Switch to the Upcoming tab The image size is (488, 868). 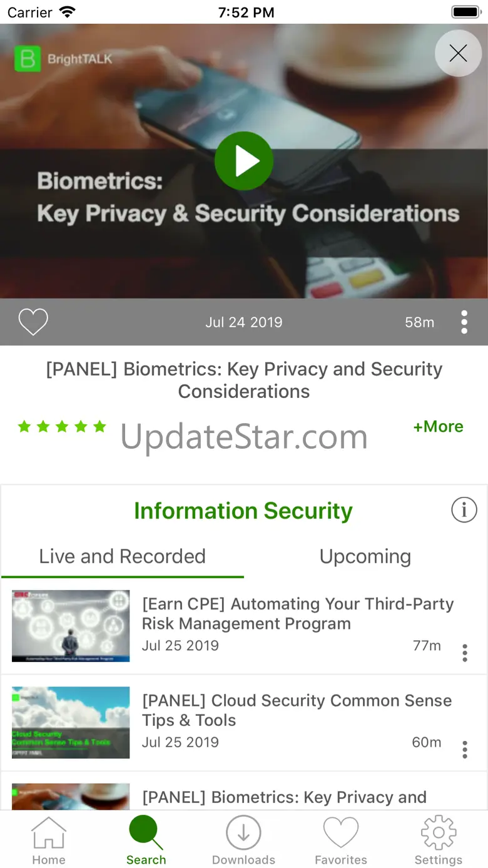(365, 556)
